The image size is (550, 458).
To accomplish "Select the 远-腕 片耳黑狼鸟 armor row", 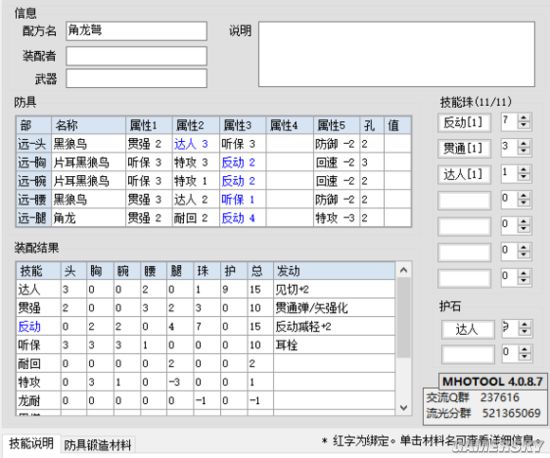I will coord(214,181).
